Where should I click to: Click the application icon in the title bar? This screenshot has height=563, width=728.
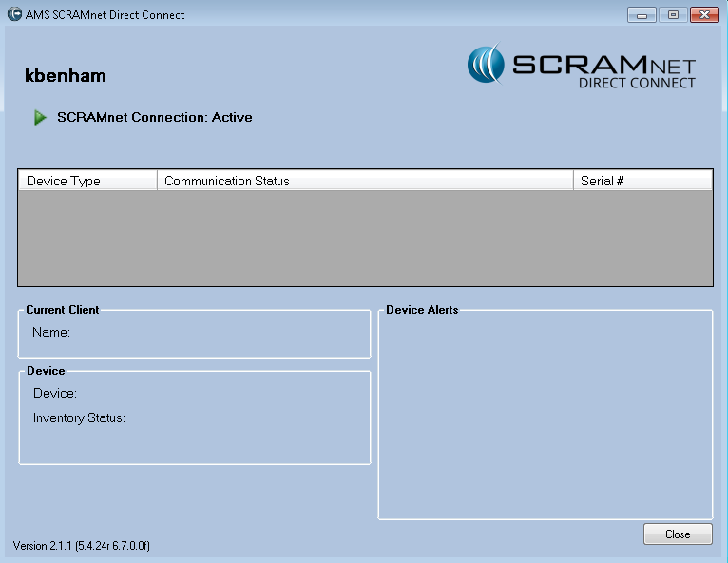click(14, 15)
